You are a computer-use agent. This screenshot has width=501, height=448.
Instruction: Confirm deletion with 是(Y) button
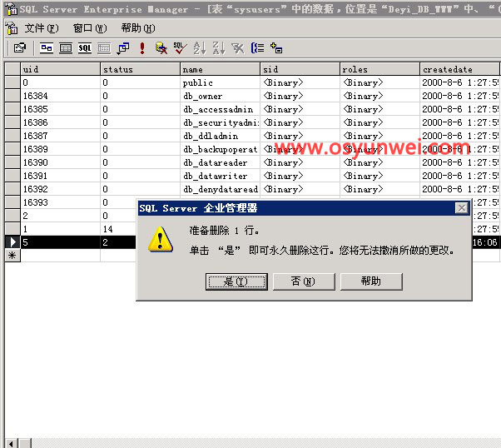tap(236, 281)
